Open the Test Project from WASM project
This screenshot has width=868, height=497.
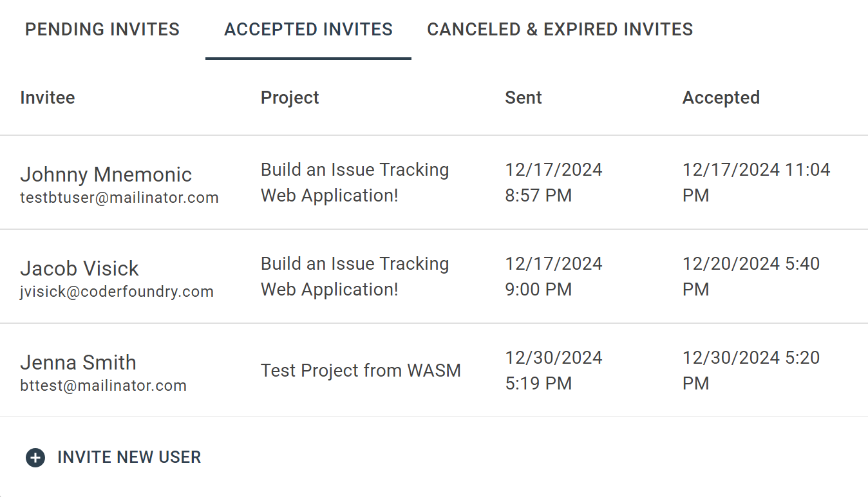click(x=361, y=371)
